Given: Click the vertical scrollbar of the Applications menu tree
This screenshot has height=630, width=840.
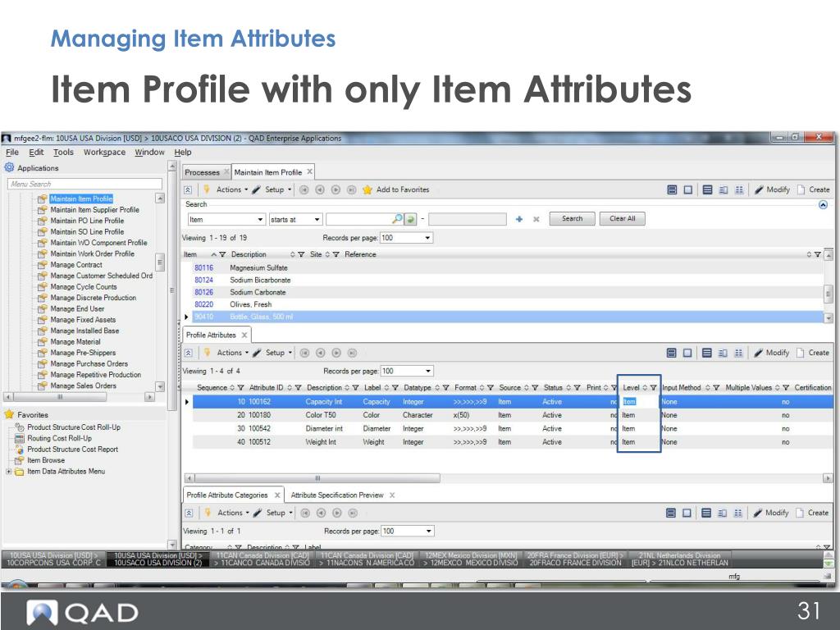Looking at the screenshot, I should pos(160,262).
